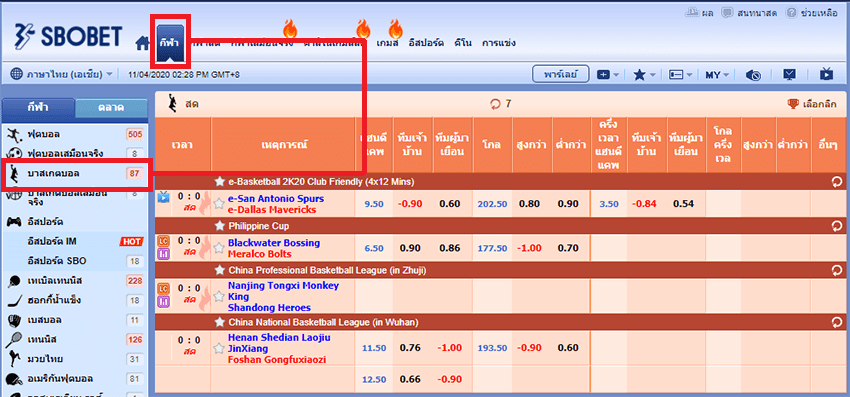Switch to the ตลาด sidebar tab

tap(111, 107)
